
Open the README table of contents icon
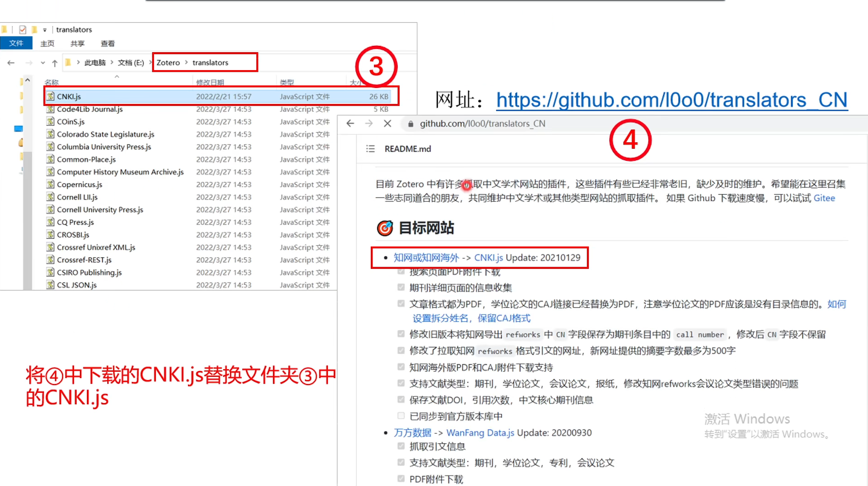(x=370, y=149)
